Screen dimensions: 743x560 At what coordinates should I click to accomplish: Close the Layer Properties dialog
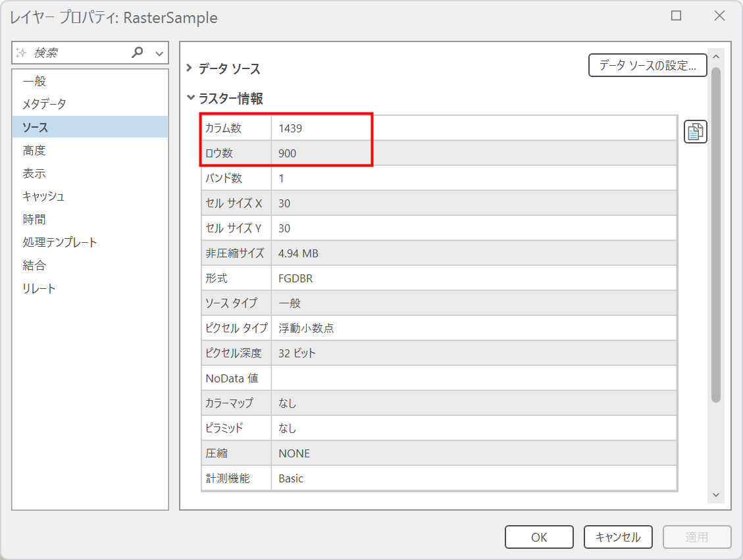pyautogui.click(x=719, y=16)
